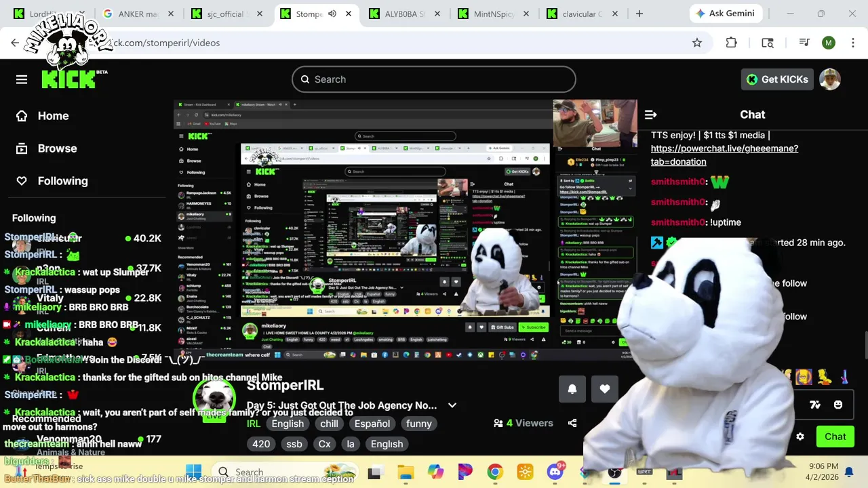The height and width of the screenshot is (488, 868).
Task: Click the Ask Gemini button
Action: point(726,14)
